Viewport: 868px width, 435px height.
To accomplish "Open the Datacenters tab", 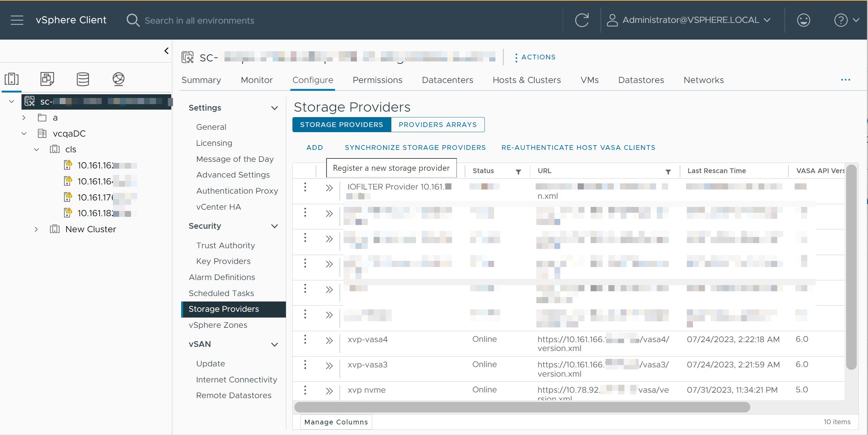I will [447, 80].
